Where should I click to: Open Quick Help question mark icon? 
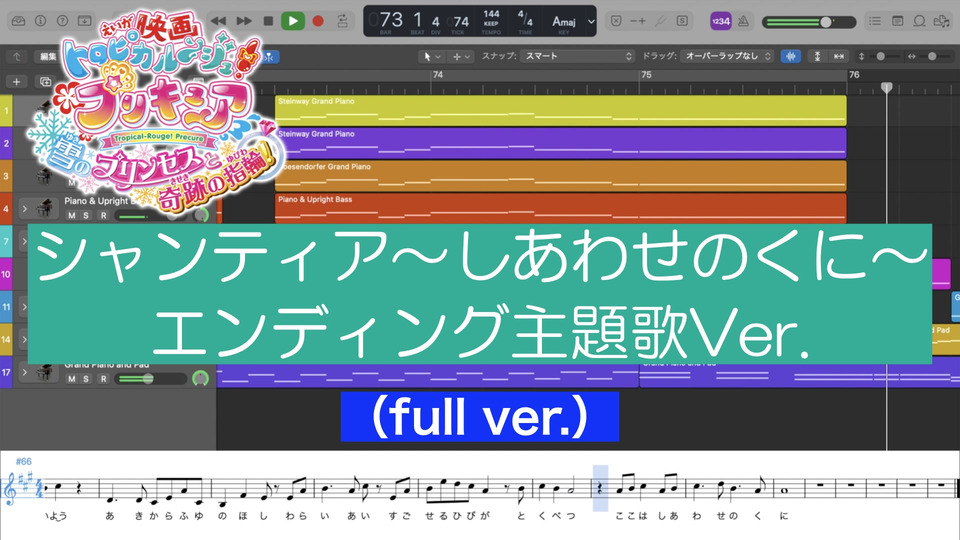(x=62, y=21)
